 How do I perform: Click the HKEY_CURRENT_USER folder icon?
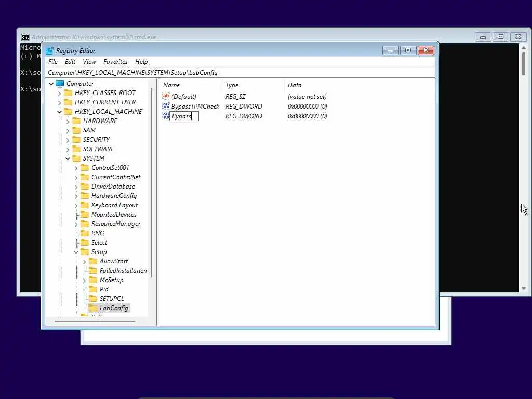[x=68, y=102]
